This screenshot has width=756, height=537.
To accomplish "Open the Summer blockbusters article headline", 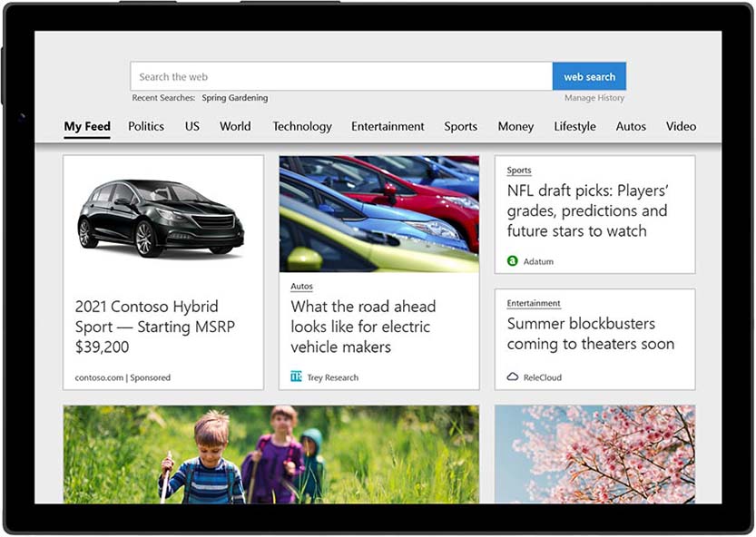I will pyautogui.click(x=590, y=334).
